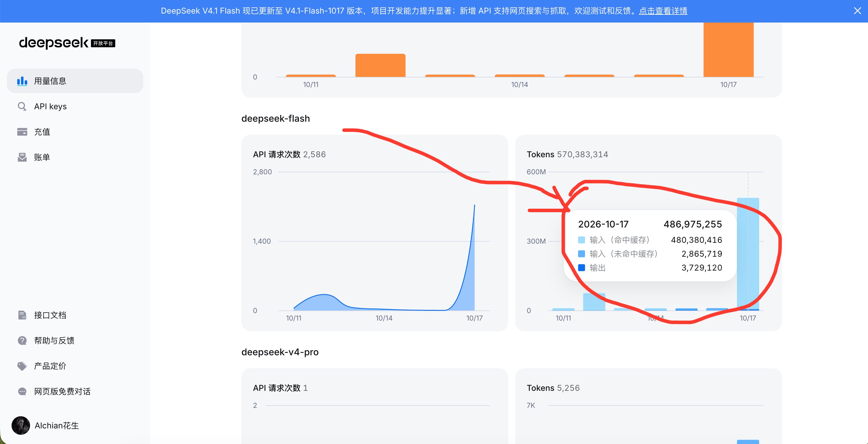Click the 输出 dark blue legend swatch
The image size is (868, 444).
[x=581, y=268]
